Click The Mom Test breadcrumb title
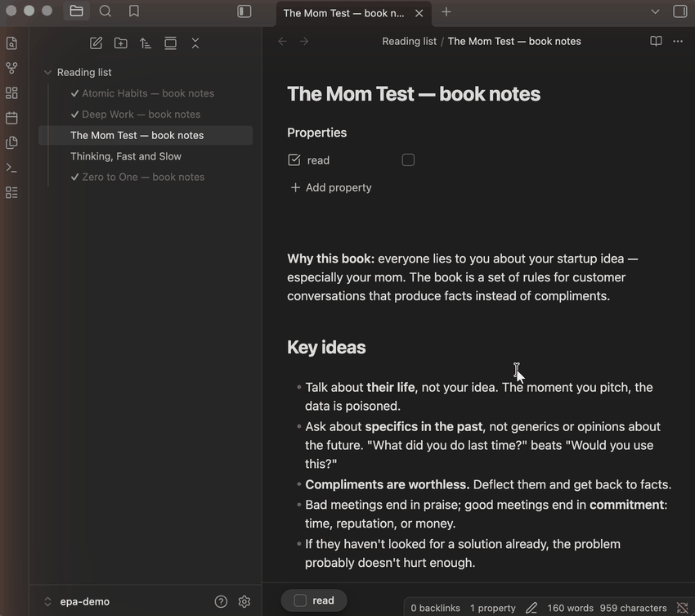Viewport: 695px width, 616px height. click(514, 41)
